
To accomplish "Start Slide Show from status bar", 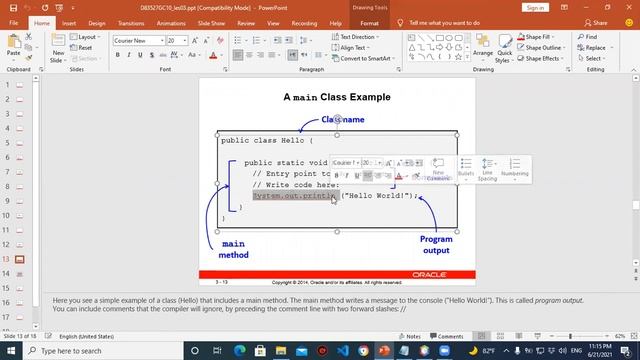I will pos(538,336).
